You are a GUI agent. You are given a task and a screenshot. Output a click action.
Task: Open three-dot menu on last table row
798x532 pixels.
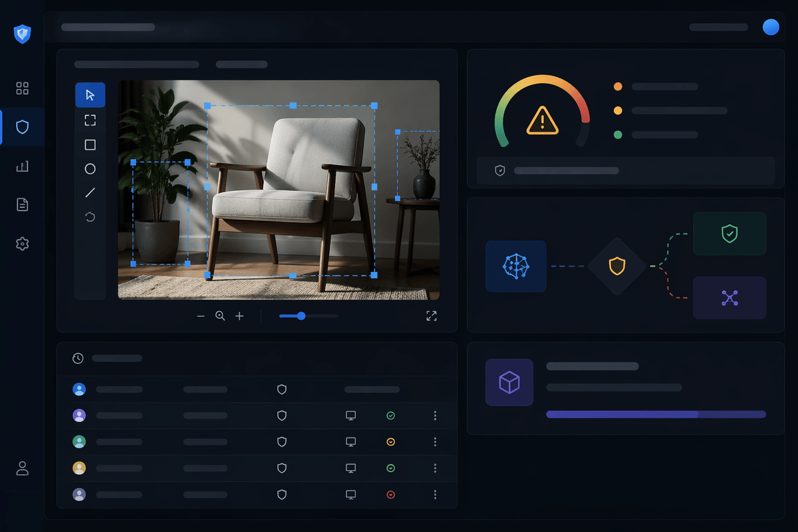435,495
